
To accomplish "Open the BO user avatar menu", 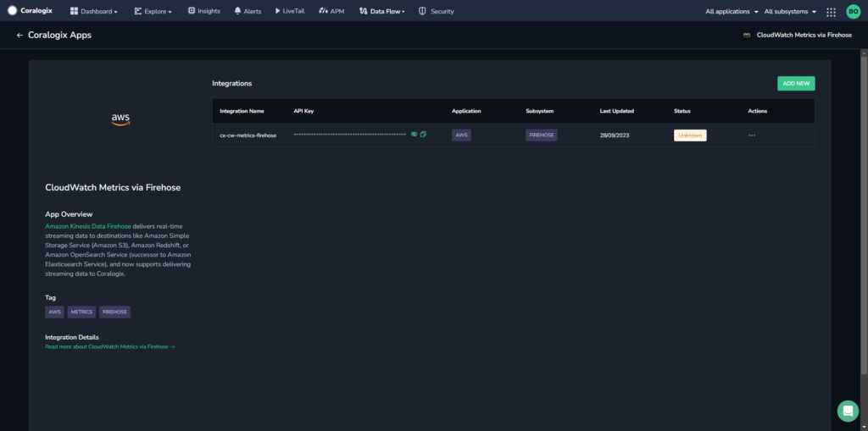I will [x=853, y=12].
